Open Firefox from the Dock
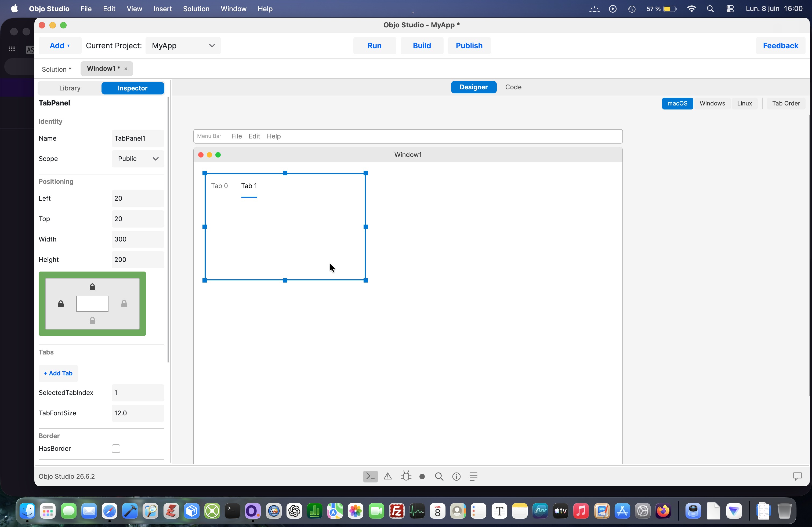The height and width of the screenshot is (527, 812). [663, 511]
